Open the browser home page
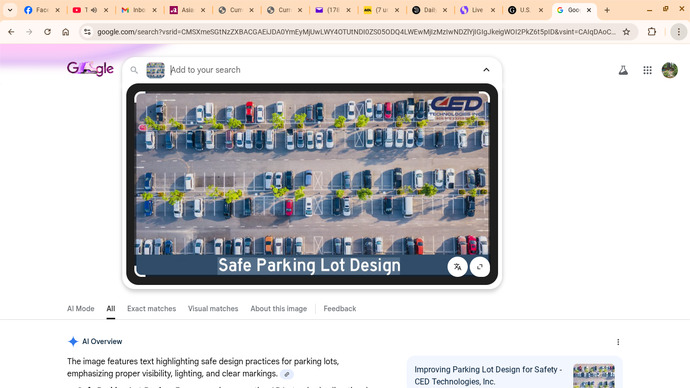 tap(66, 32)
